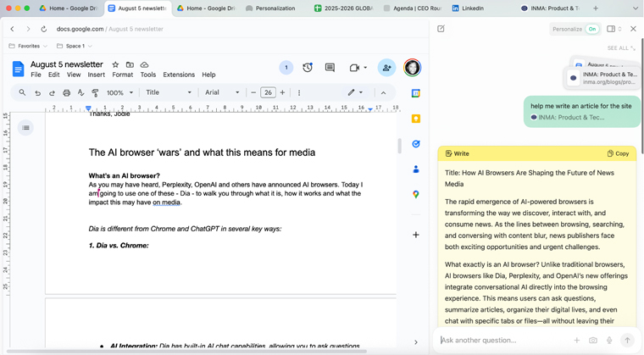The height and width of the screenshot is (355, 644).
Task: Open Contacts side panel
Action: pyautogui.click(x=416, y=169)
